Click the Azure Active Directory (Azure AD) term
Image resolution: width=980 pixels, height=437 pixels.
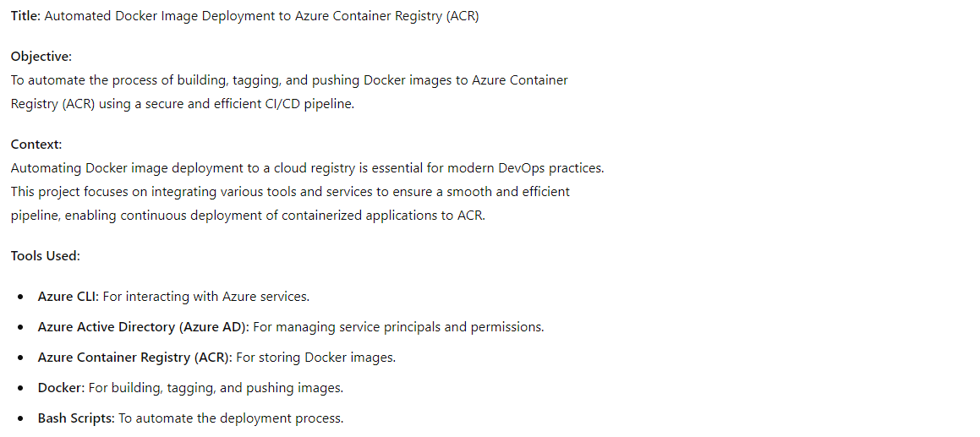(x=144, y=327)
